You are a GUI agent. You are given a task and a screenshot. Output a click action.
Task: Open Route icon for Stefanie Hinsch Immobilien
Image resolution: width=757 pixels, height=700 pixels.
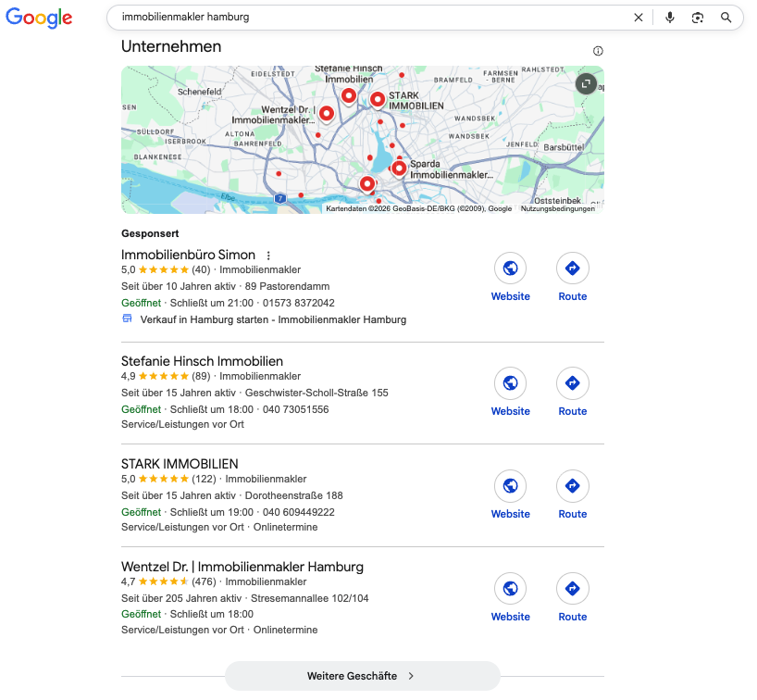click(x=573, y=383)
